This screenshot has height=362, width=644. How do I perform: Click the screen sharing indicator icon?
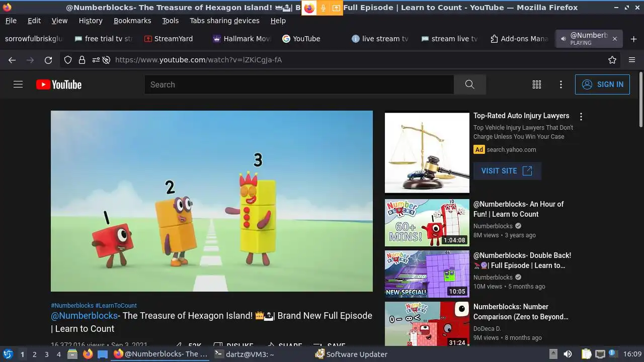tap(336, 8)
